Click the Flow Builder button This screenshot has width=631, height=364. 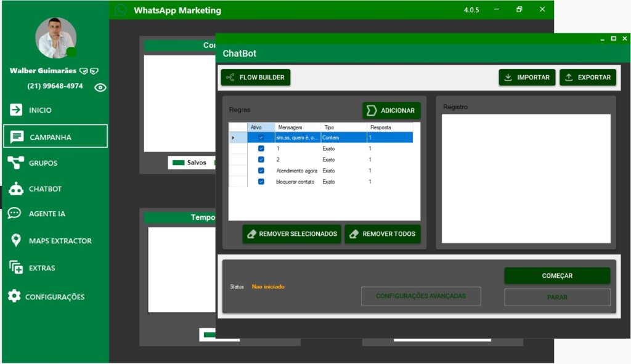[x=256, y=78]
